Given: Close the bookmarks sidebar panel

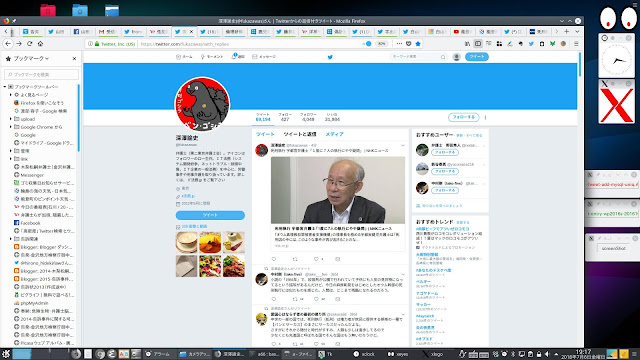Looking at the screenshot, I should pos(74,59).
